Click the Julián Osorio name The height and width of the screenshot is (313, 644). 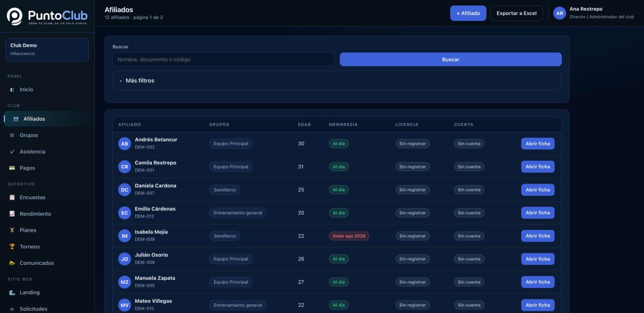pos(151,255)
